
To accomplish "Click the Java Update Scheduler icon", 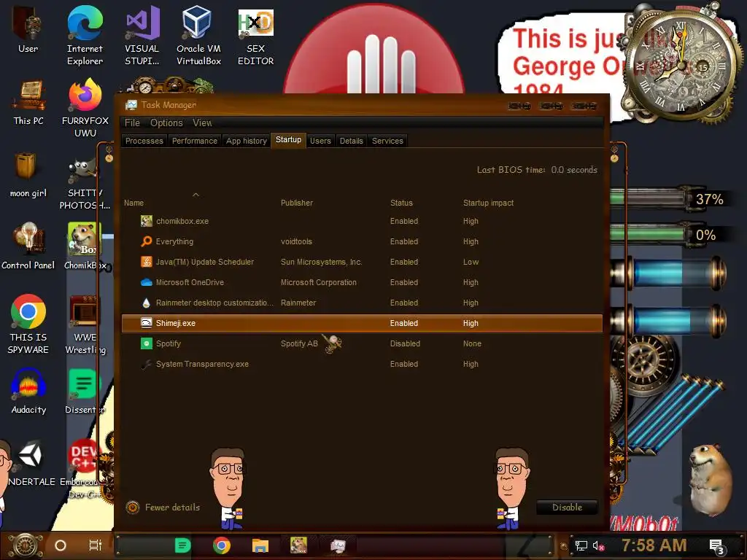I will pos(146,262).
